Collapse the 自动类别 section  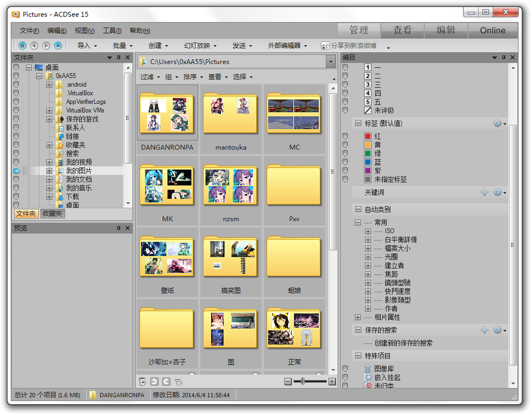pyautogui.click(x=358, y=209)
